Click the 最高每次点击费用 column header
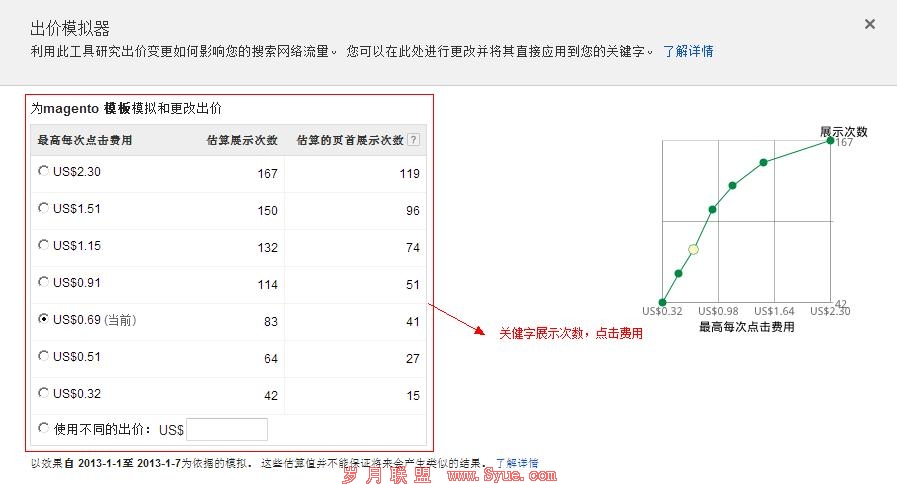Image resolution: width=897 pixels, height=485 pixels. click(x=85, y=140)
